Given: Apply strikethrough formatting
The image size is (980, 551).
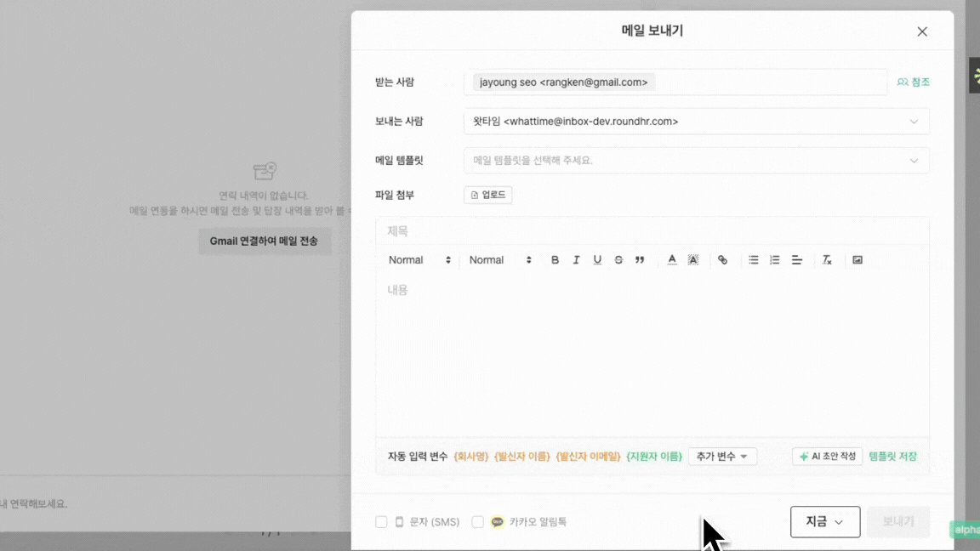Looking at the screenshot, I should (618, 260).
